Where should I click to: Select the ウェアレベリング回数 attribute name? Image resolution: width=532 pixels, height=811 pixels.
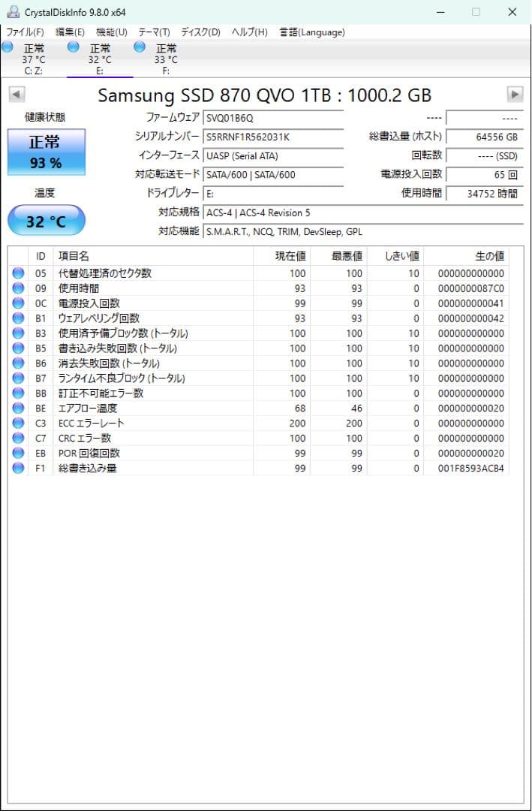[99, 318]
